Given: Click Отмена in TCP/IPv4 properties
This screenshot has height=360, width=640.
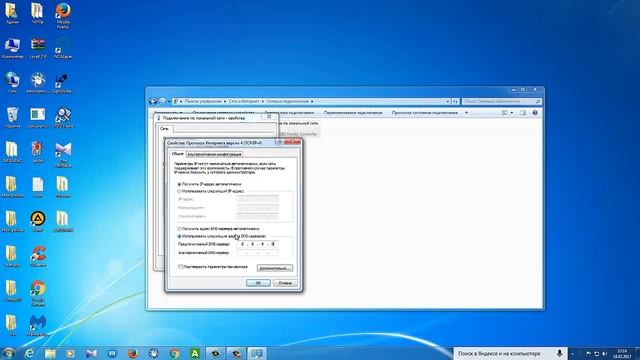Looking at the screenshot, I should tap(285, 283).
